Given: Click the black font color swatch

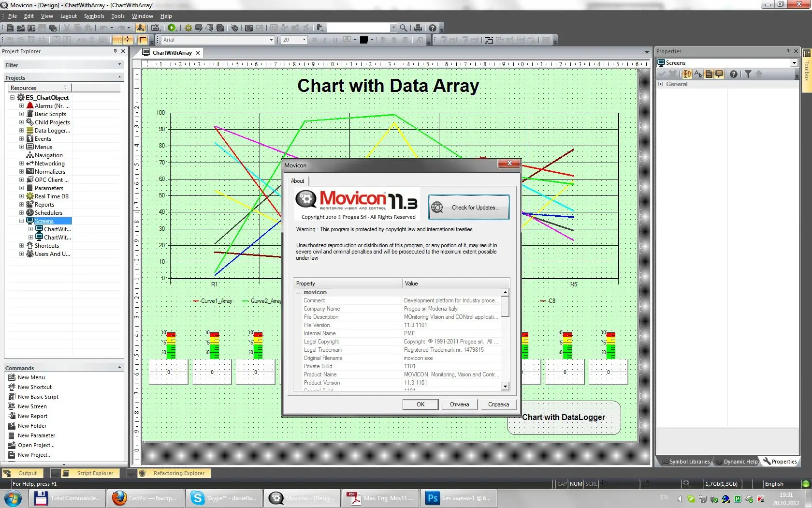Looking at the screenshot, I should [x=363, y=40].
